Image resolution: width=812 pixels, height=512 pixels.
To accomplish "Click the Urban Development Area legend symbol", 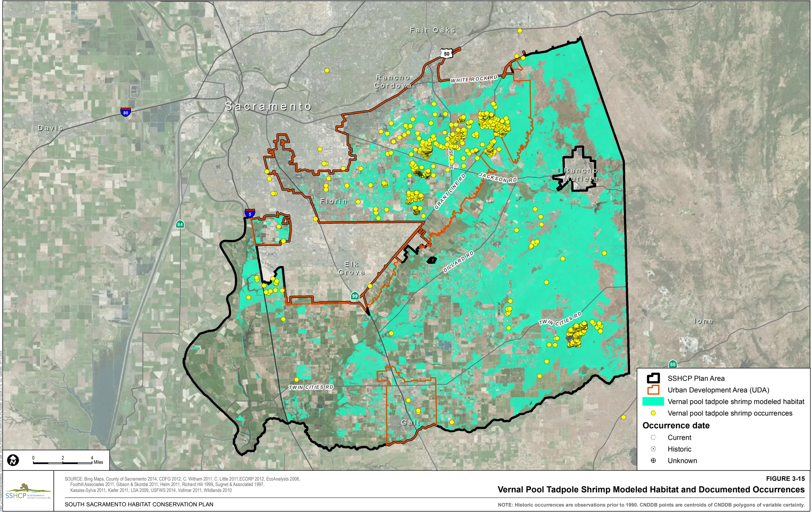I will pos(653,390).
